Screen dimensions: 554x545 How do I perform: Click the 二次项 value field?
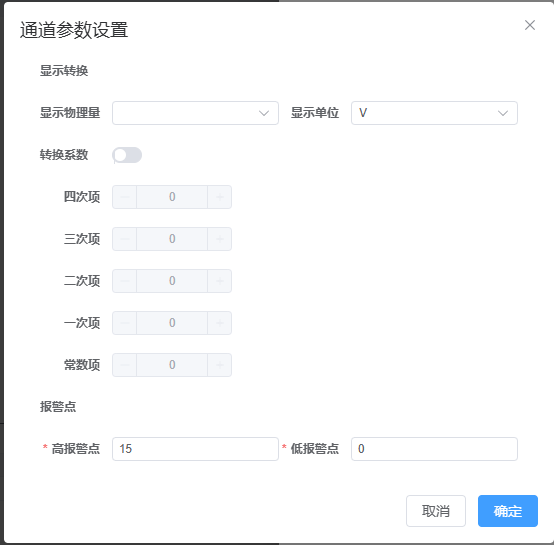pyautogui.click(x=172, y=281)
